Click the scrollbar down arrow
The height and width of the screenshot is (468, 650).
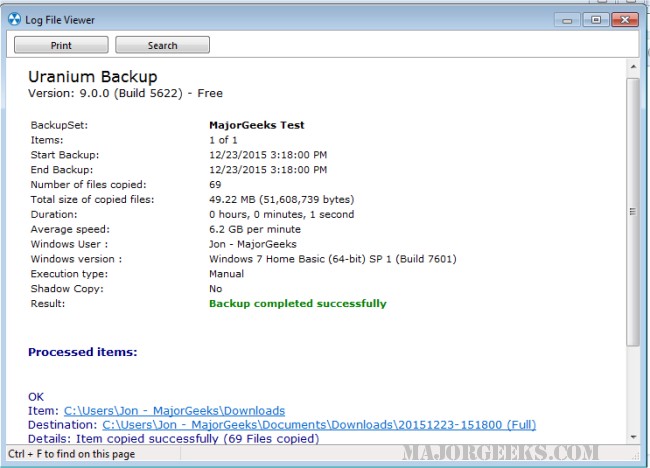point(633,437)
